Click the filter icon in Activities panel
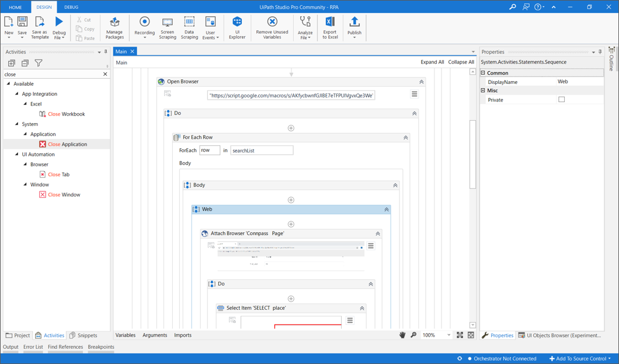 (x=39, y=63)
